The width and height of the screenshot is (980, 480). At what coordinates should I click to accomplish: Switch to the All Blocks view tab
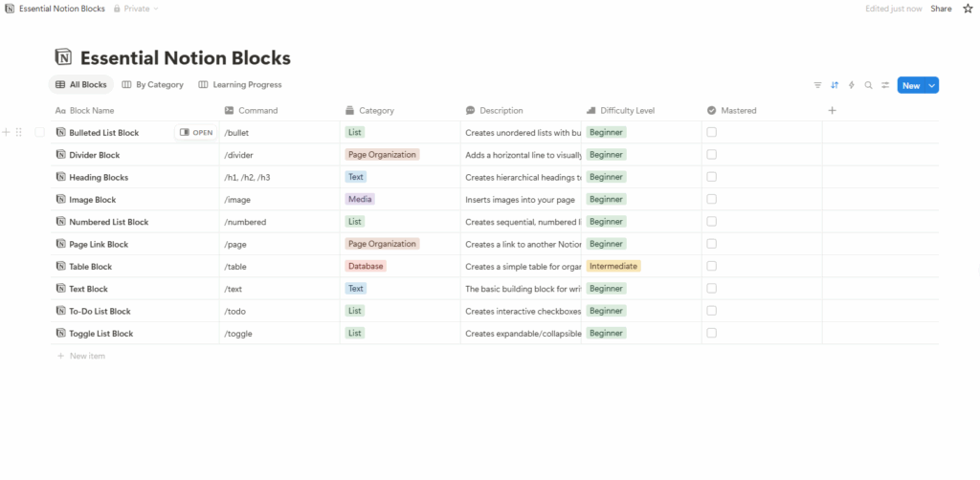coord(81,85)
